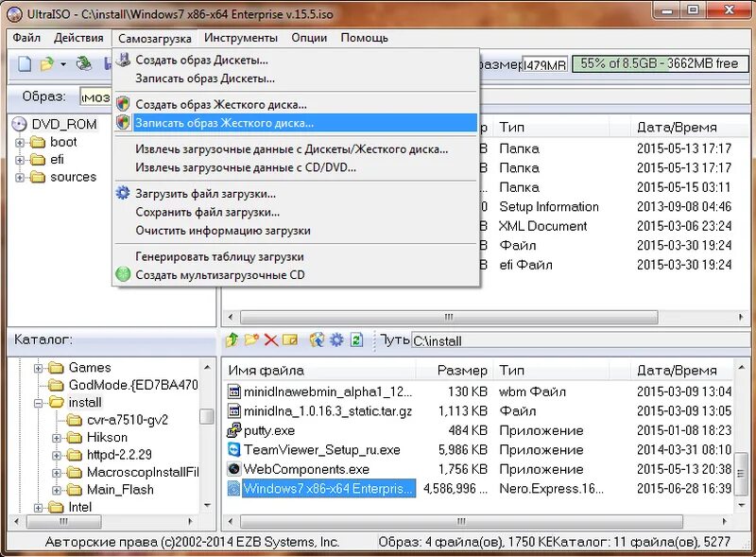Viewport: 756px width, 557px height.
Task: Click the Open file toolbar icon
Action: coord(47,63)
